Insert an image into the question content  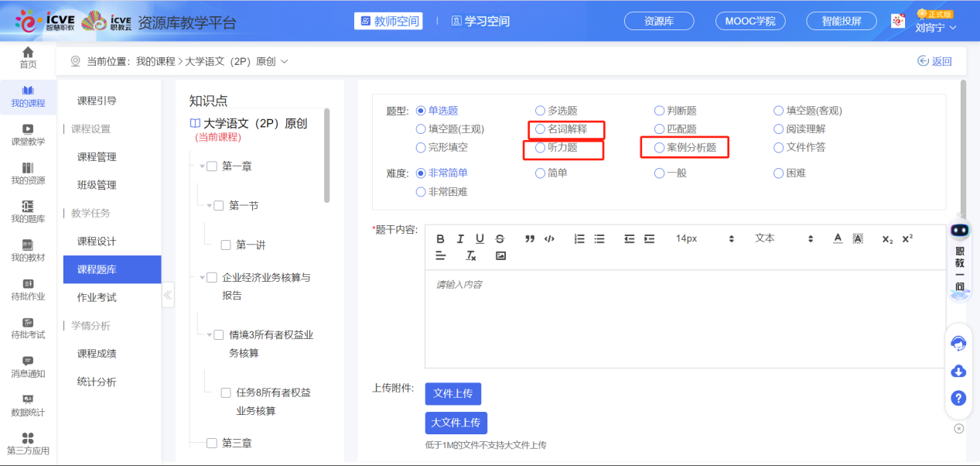[500, 255]
